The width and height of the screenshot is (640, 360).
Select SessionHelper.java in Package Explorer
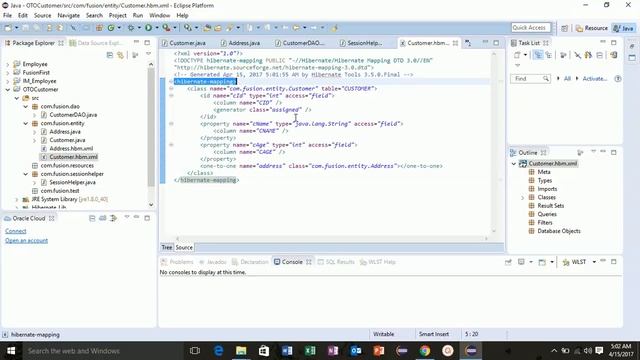72,182
